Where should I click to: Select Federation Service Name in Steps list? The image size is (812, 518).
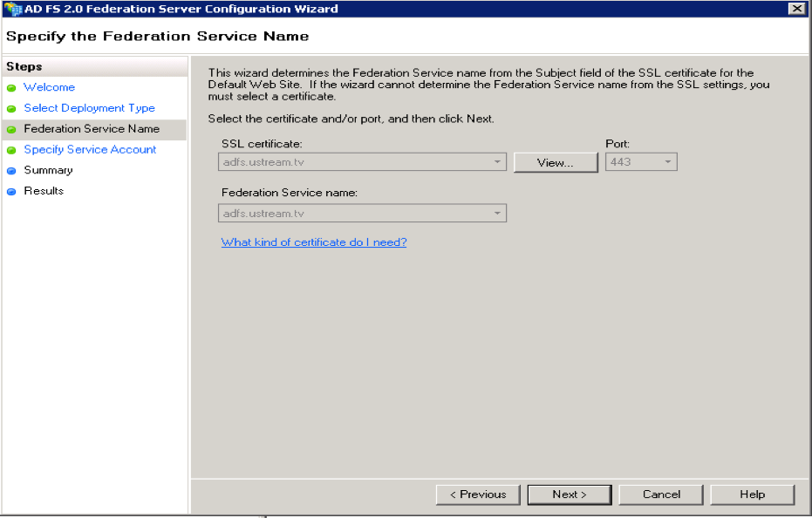pyautogui.click(x=92, y=129)
